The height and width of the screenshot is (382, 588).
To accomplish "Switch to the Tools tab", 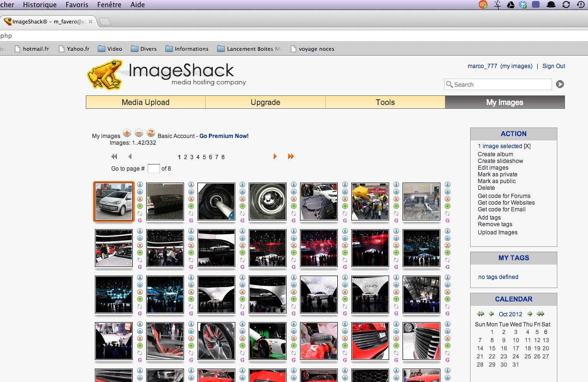I will [x=385, y=102].
